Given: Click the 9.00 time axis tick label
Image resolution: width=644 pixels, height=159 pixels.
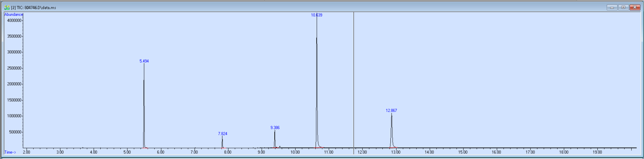Looking at the screenshot, I should [x=261, y=152].
